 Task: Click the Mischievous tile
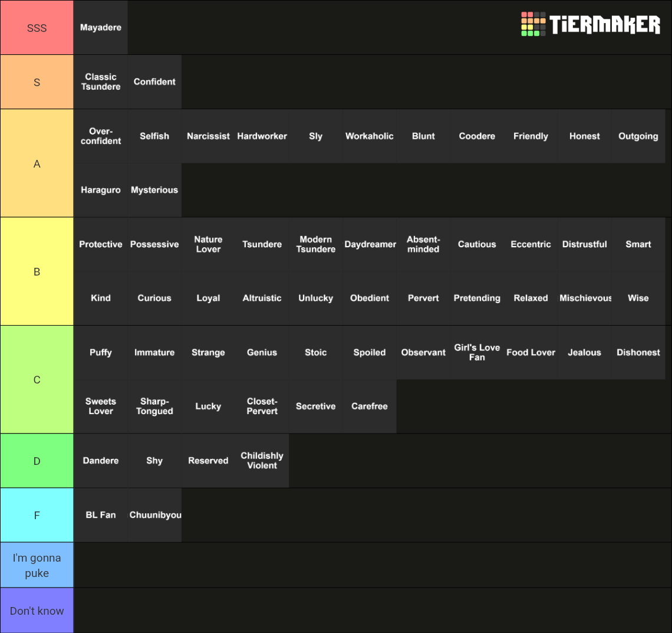click(585, 298)
